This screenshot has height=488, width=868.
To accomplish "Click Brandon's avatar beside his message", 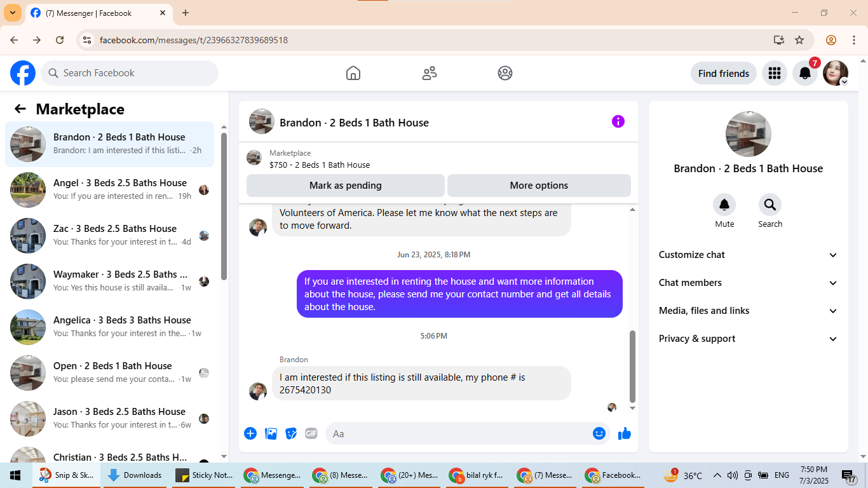I will (258, 391).
